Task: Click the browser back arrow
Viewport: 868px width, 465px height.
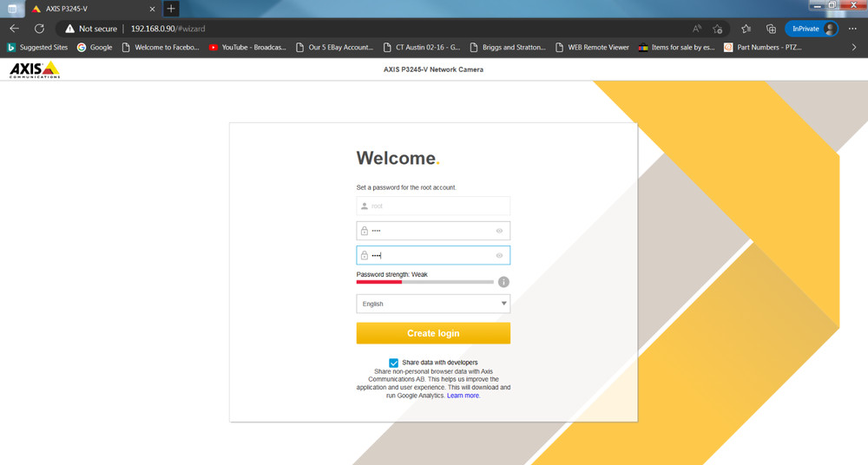Action: tap(14, 29)
